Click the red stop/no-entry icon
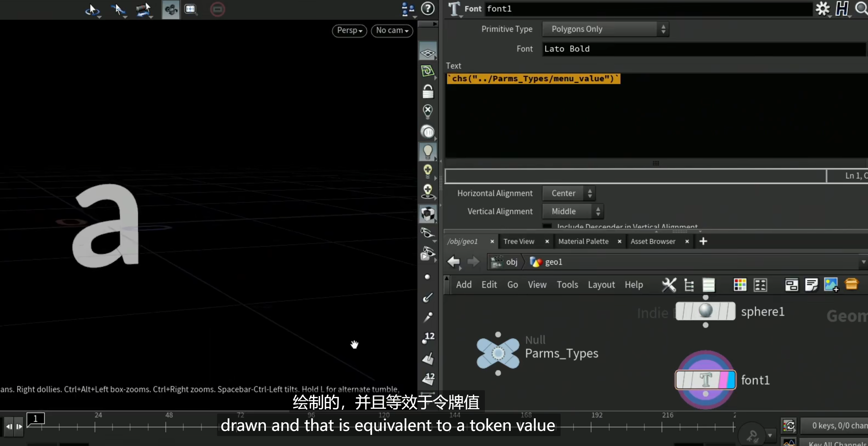Image resolution: width=868 pixels, height=446 pixels. 217,9
